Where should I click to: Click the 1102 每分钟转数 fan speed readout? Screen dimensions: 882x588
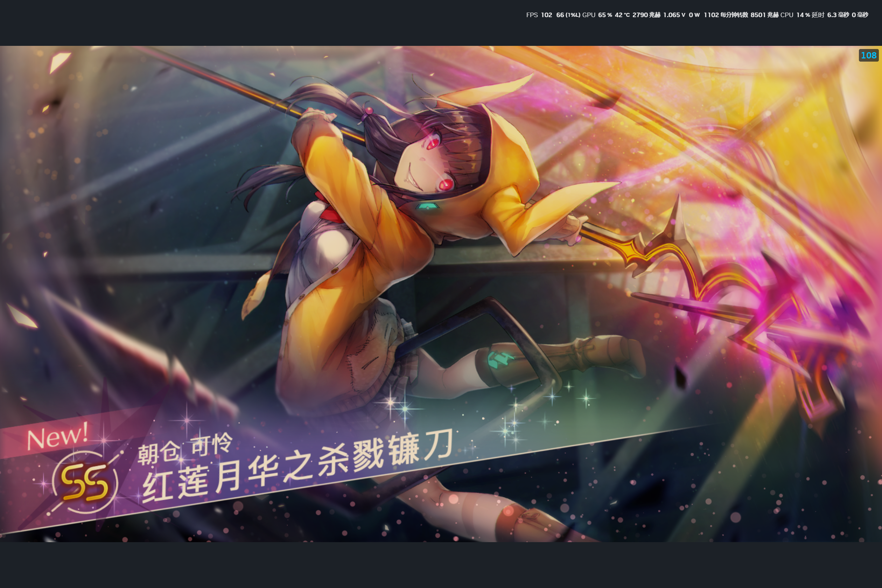[726, 15]
